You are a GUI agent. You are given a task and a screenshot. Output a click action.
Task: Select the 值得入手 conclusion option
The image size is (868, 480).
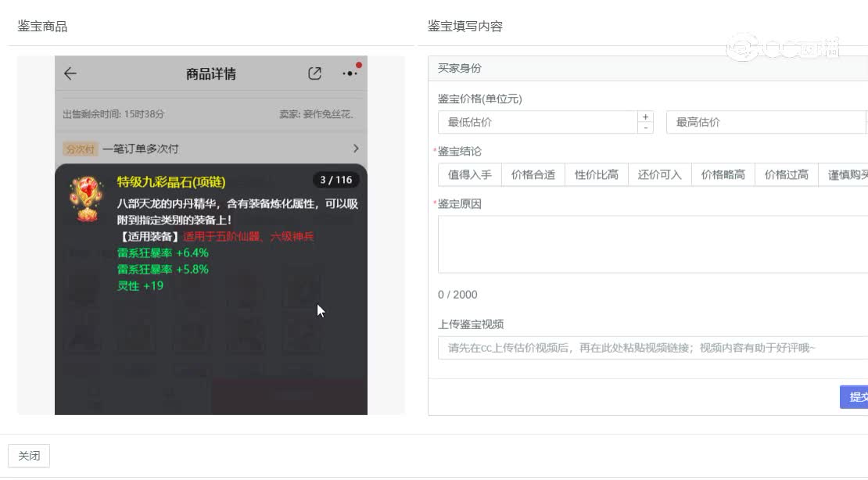pyautogui.click(x=469, y=175)
